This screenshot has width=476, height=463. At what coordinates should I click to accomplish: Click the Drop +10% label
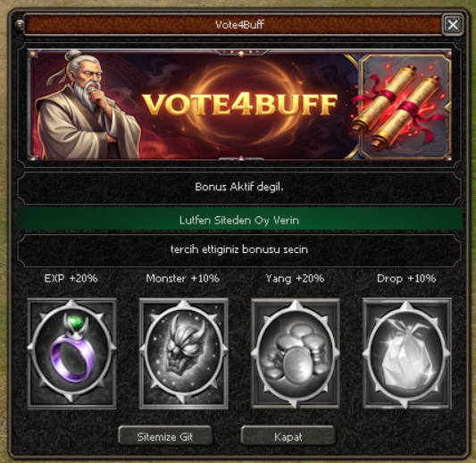click(406, 278)
